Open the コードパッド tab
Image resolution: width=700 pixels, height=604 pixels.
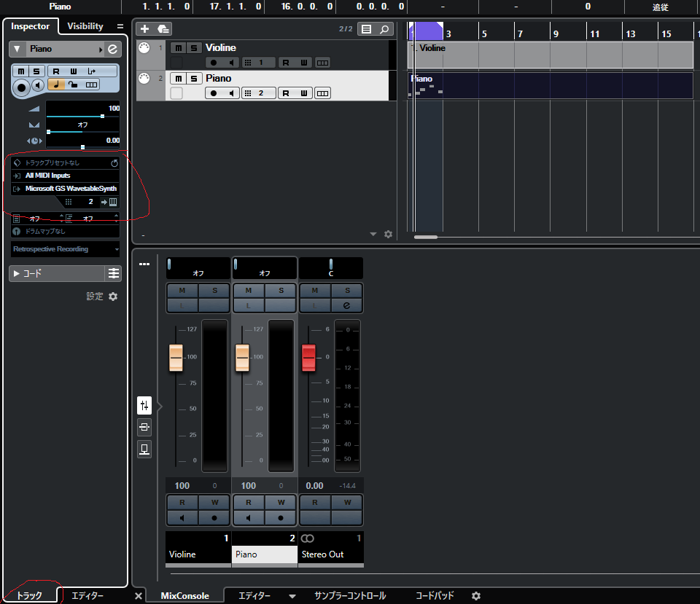435,595
